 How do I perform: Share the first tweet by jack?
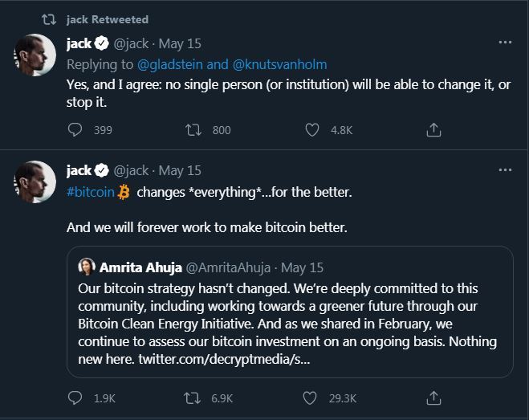pos(433,129)
